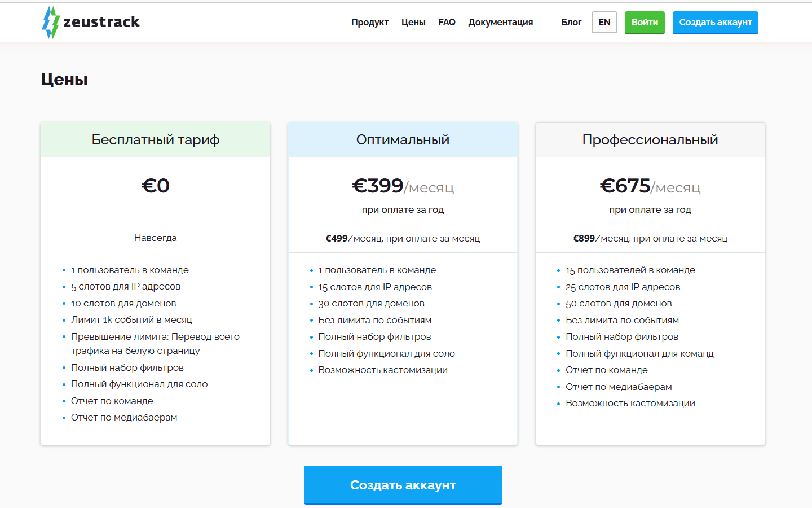Click the Бесплатный тариф plan header
Image resolution: width=812 pixels, height=508 pixels.
tap(156, 140)
